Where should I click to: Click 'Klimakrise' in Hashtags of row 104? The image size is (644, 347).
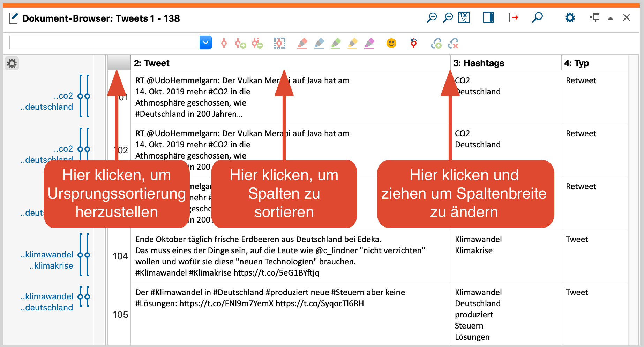coord(474,250)
